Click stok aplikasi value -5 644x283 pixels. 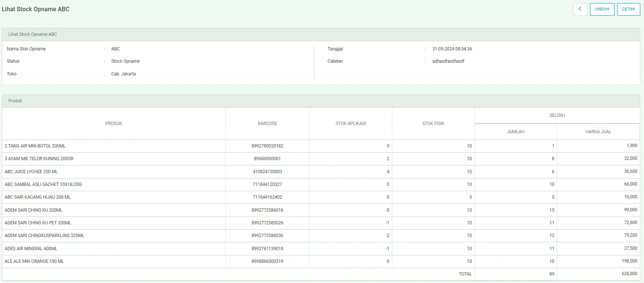(x=387, y=210)
